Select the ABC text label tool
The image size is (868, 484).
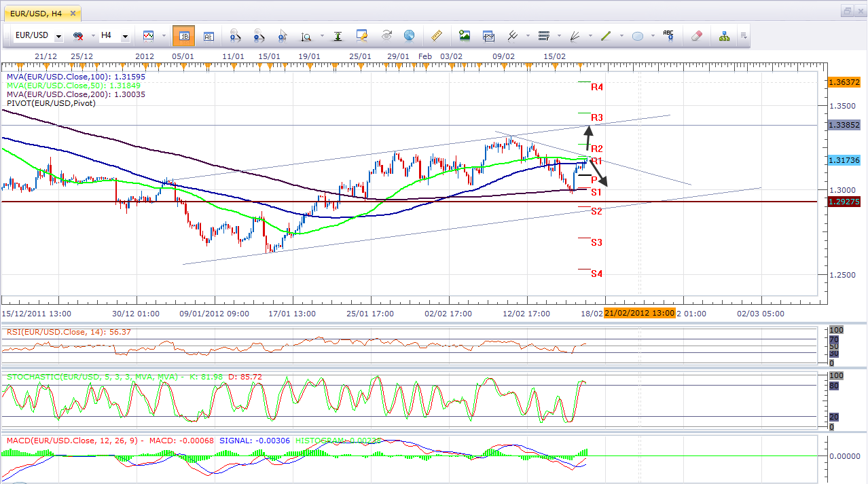click(x=668, y=36)
